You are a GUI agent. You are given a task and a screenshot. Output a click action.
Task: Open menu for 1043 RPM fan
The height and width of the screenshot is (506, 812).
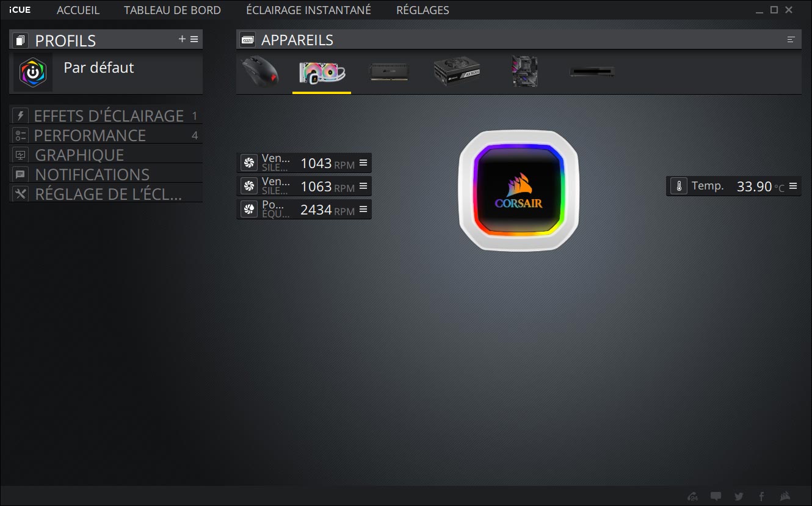(363, 163)
